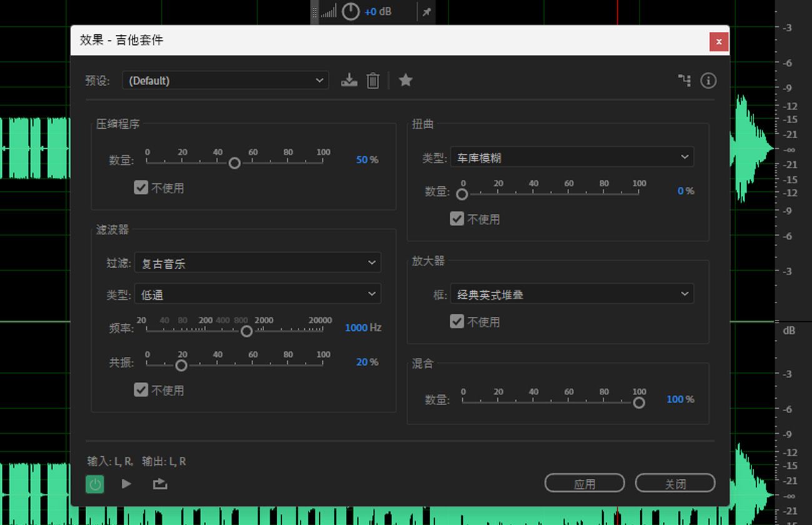The width and height of the screenshot is (812, 525).
Task: Click the 关闭 button
Action: coord(675,483)
